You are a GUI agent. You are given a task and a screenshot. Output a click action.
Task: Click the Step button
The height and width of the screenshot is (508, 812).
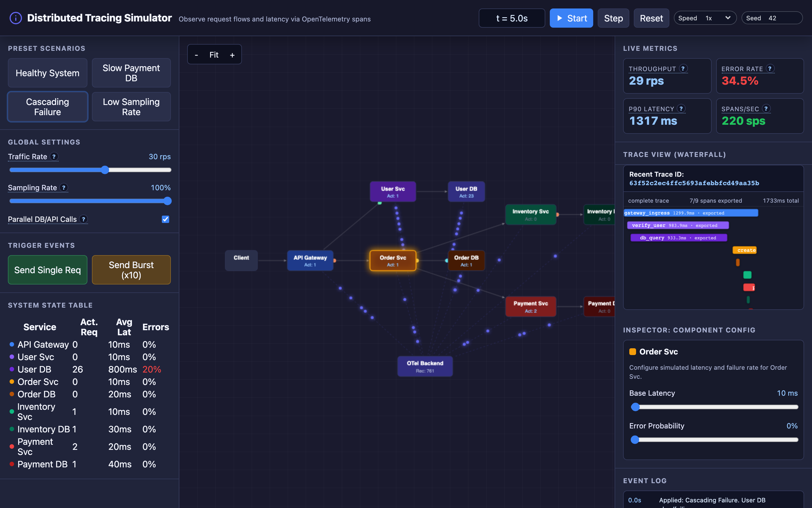tap(613, 18)
